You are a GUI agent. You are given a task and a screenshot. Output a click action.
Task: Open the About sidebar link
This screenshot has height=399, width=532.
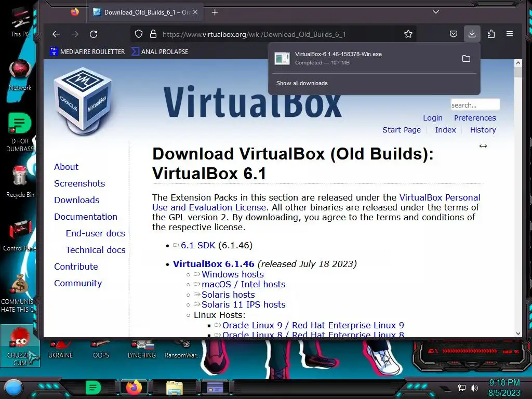[x=66, y=167]
